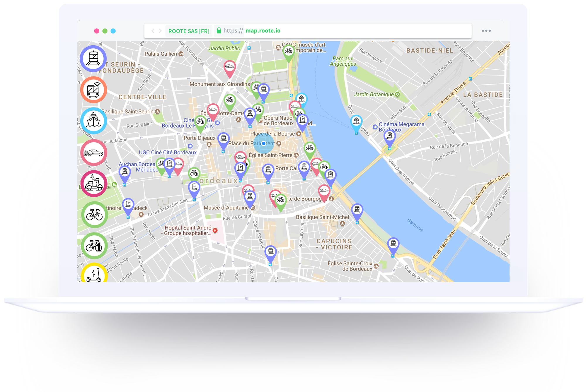586x392 pixels.
Task: Click the 'Hôpital Saint-André' map label
Action: coord(188,230)
